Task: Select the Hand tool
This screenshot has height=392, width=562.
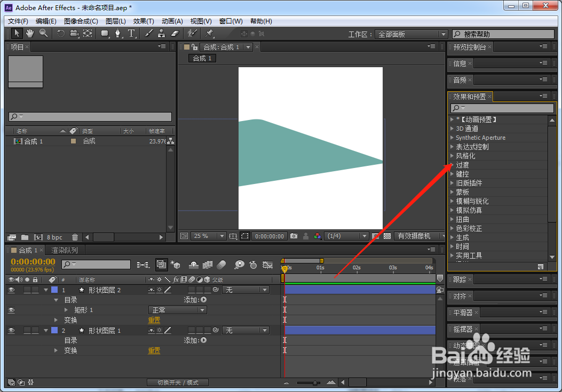Action: (x=30, y=34)
